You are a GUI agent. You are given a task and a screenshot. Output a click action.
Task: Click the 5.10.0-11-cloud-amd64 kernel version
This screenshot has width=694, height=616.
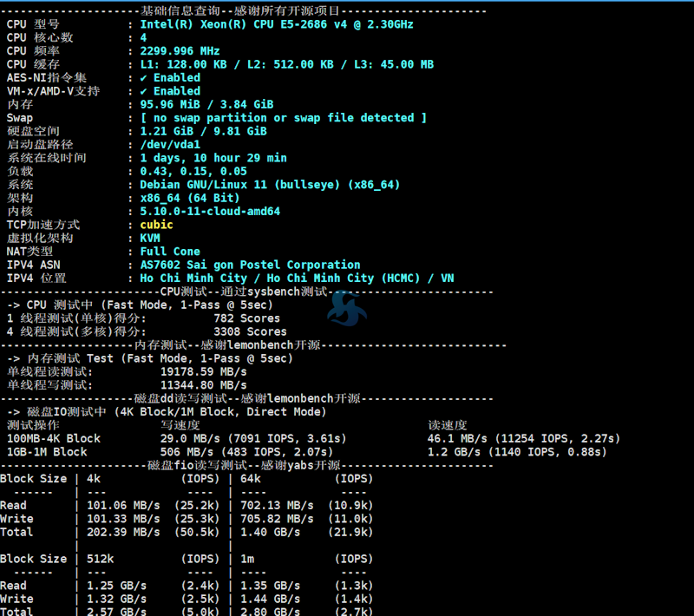[x=210, y=212]
